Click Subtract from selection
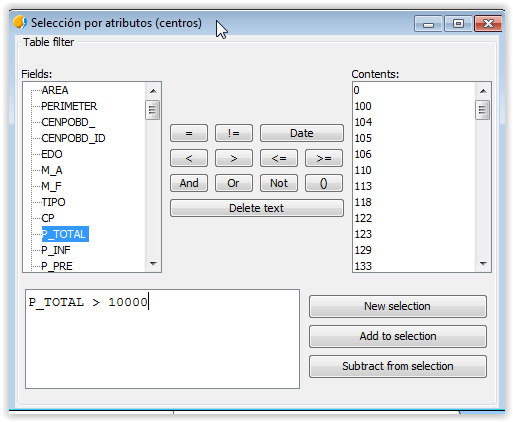 (398, 366)
